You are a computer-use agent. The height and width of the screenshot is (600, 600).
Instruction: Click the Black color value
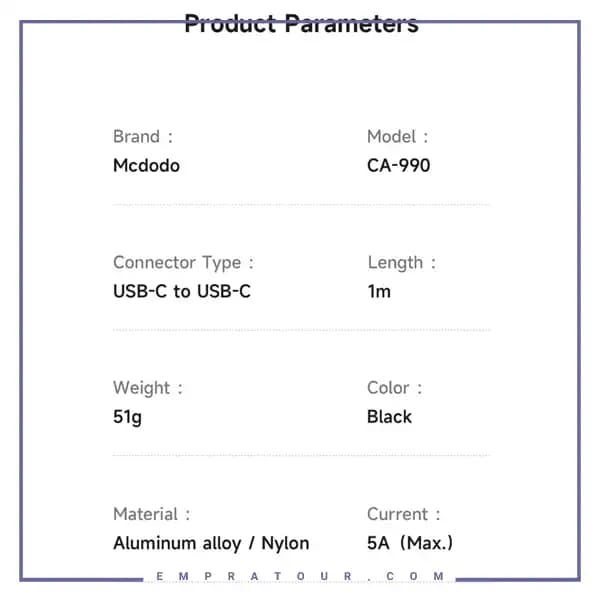coord(389,417)
